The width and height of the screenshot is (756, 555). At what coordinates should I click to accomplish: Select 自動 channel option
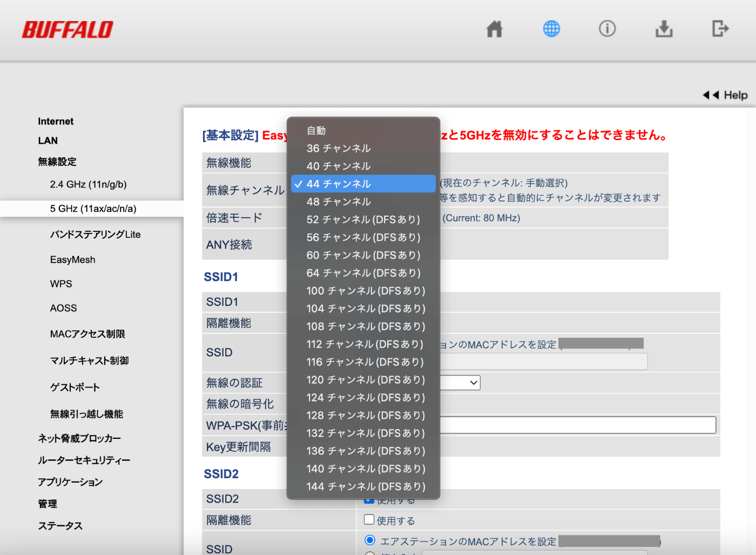363,130
